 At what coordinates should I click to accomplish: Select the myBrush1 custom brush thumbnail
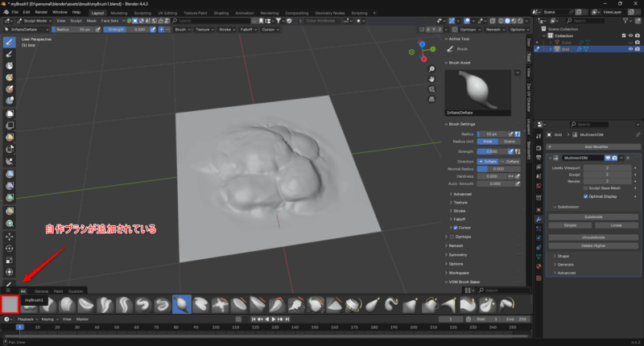tap(10, 304)
